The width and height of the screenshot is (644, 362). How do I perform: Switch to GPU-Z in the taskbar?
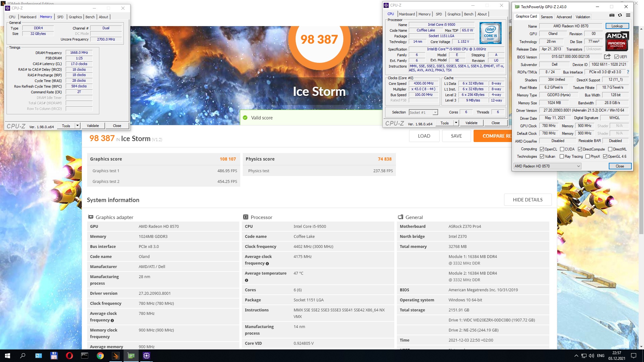pos(131,356)
